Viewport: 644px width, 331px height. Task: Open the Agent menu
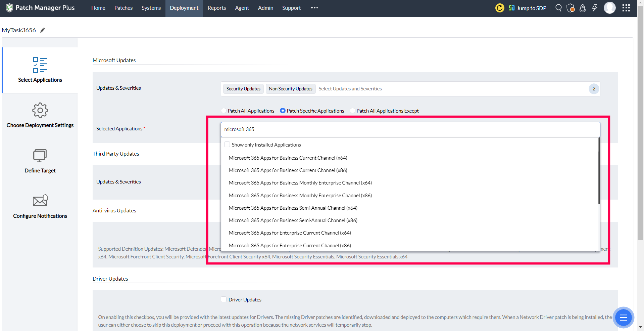pos(242,8)
